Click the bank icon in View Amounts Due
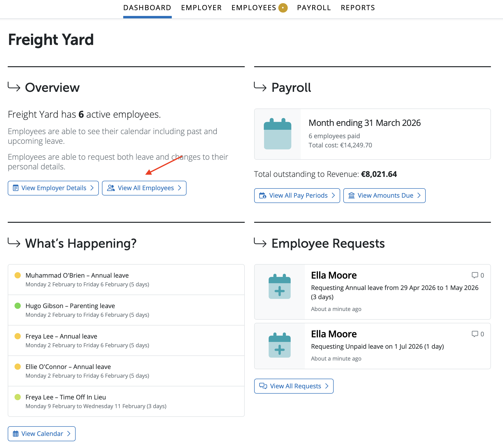This screenshot has width=503, height=448. tap(351, 195)
